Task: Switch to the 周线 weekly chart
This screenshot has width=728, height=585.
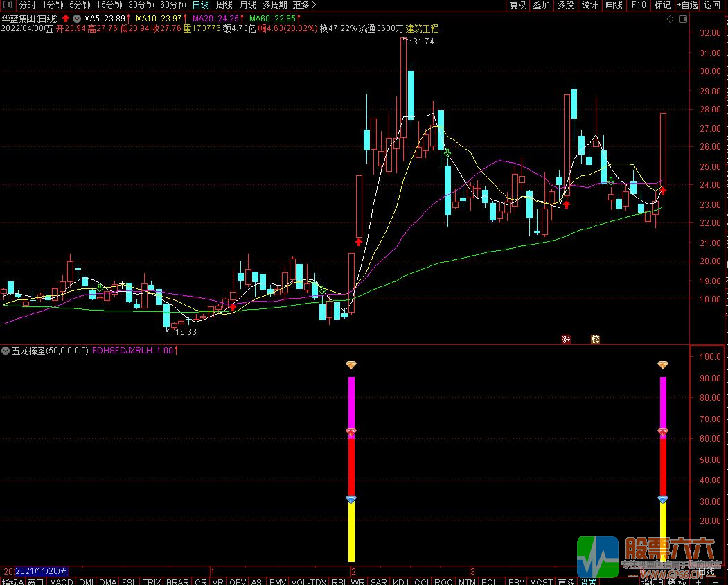Action: point(224,5)
